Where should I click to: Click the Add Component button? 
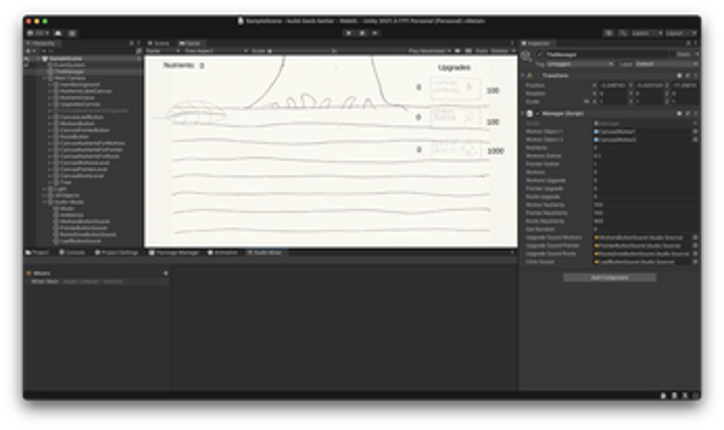[609, 278]
